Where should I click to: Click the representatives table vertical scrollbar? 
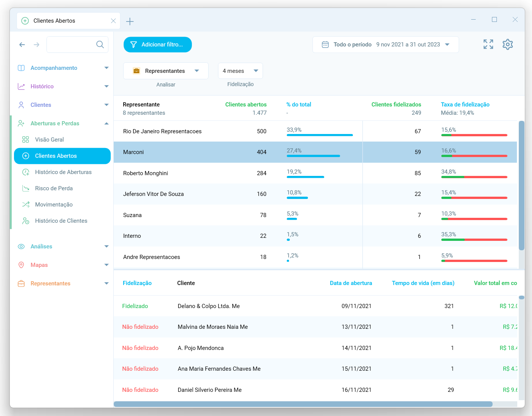(521, 185)
